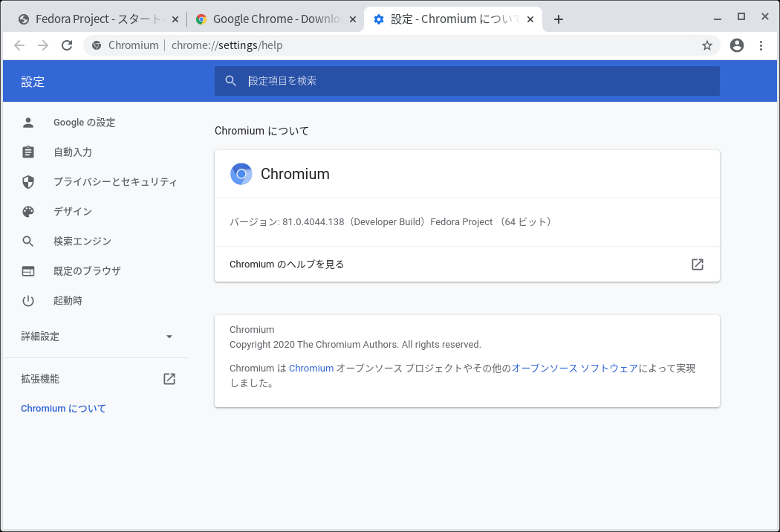Click the version text 81.0.4044.138

[x=313, y=222]
